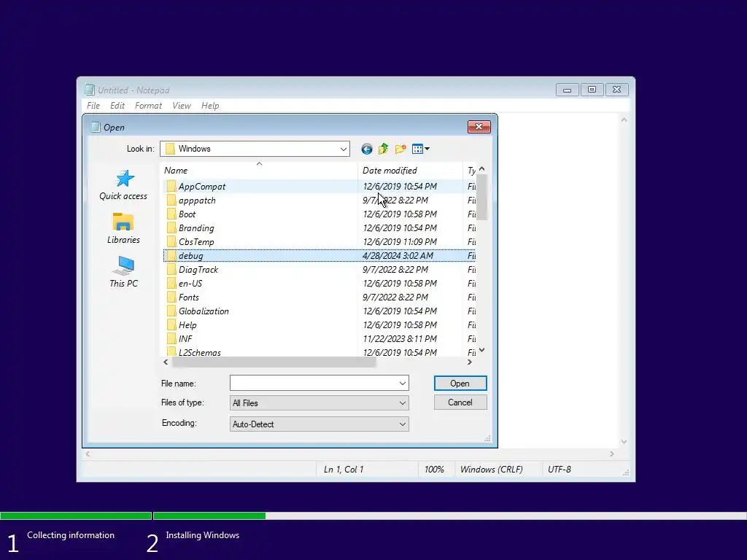The width and height of the screenshot is (747, 560).
Task: Select the L2Schemas folder name
Action: [200, 352]
